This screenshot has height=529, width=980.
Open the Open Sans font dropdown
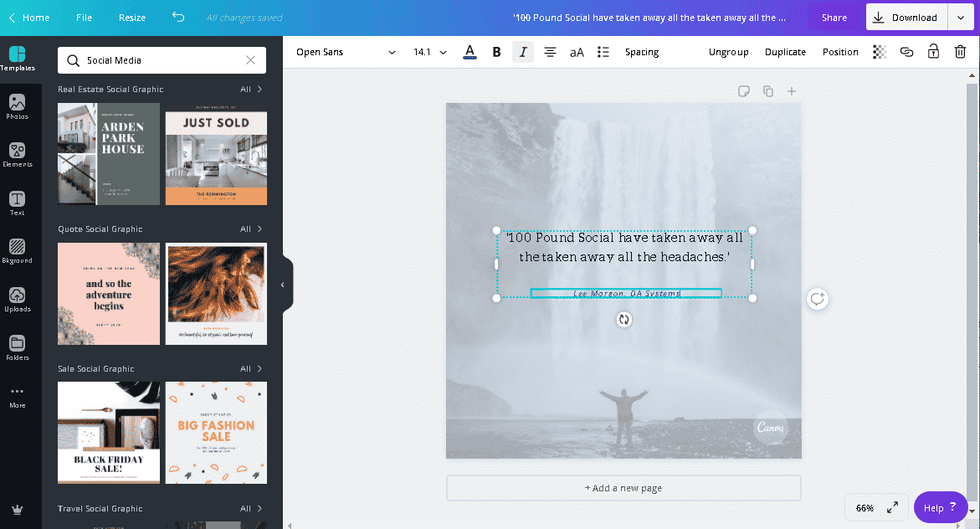pos(346,52)
